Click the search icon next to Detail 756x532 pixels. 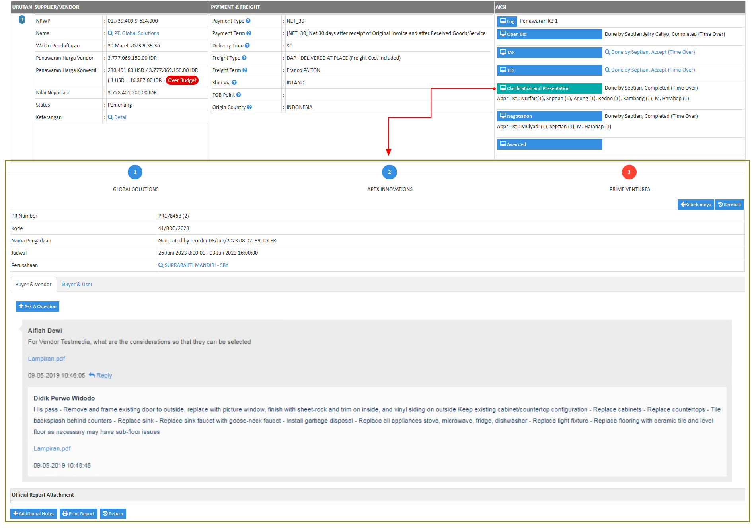coord(110,117)
